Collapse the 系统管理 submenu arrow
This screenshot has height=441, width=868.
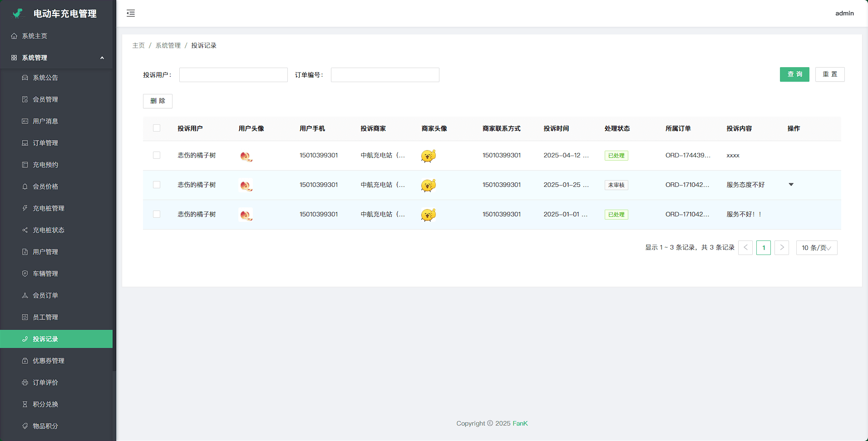102,58
